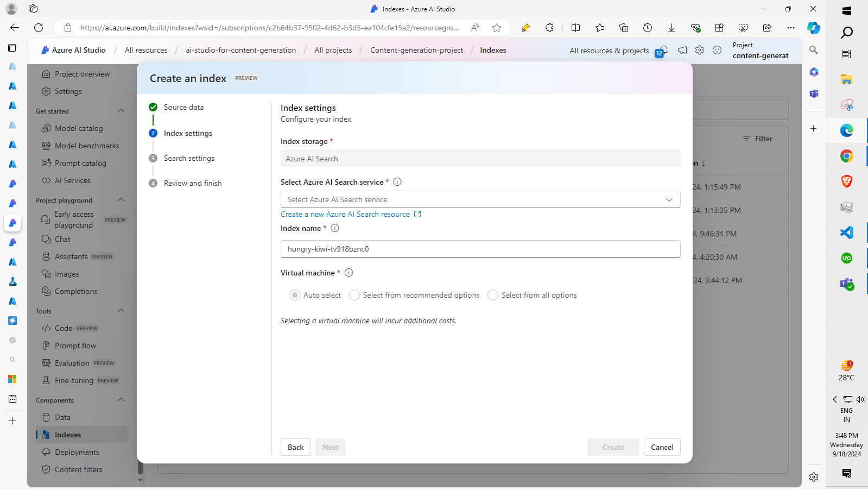Image resolution: width=868 pixels, height=489 pixels.
Task: Collapse the Tools section
Action: tap(121, 311)
